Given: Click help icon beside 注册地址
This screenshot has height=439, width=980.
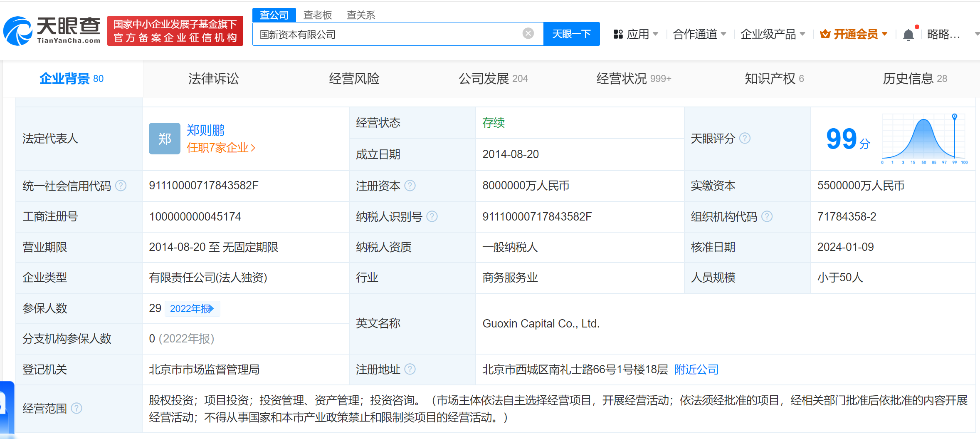Looking at the screenshot, I should 410,370.
